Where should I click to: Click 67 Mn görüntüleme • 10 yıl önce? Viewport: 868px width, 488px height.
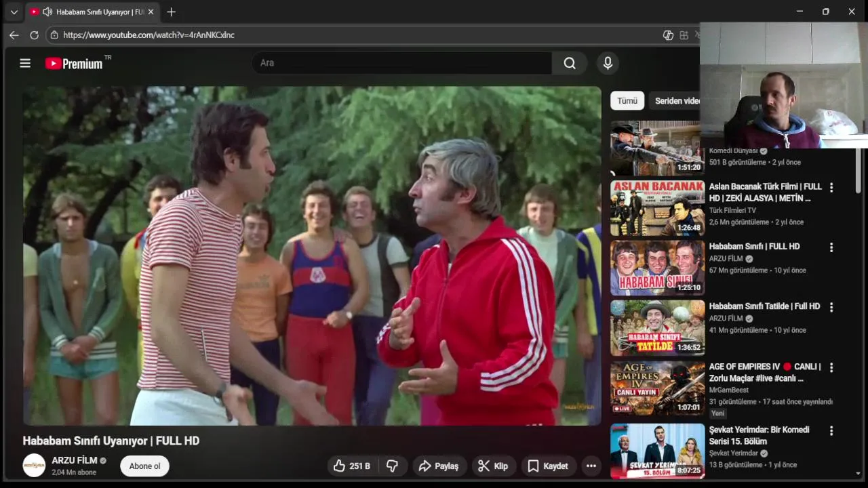(x=757, y=270)
